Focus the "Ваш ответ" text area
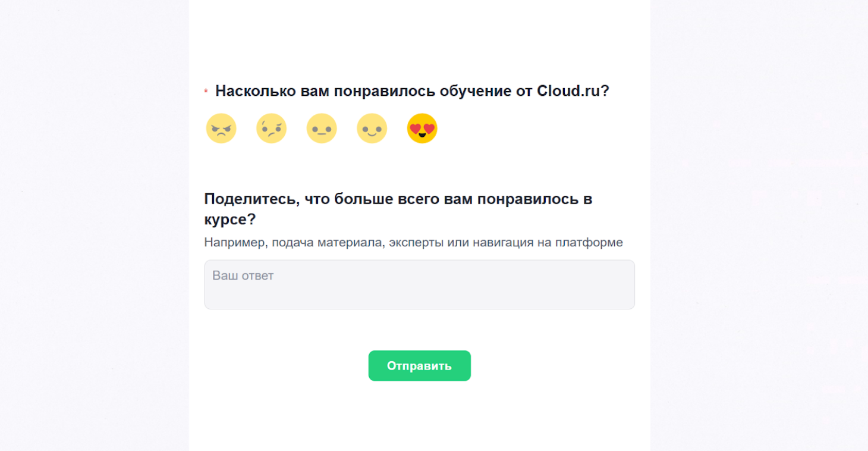 pos(419,284)
